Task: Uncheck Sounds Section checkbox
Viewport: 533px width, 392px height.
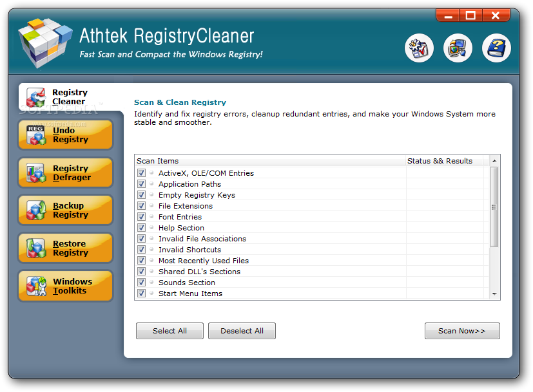Action: 141,282
